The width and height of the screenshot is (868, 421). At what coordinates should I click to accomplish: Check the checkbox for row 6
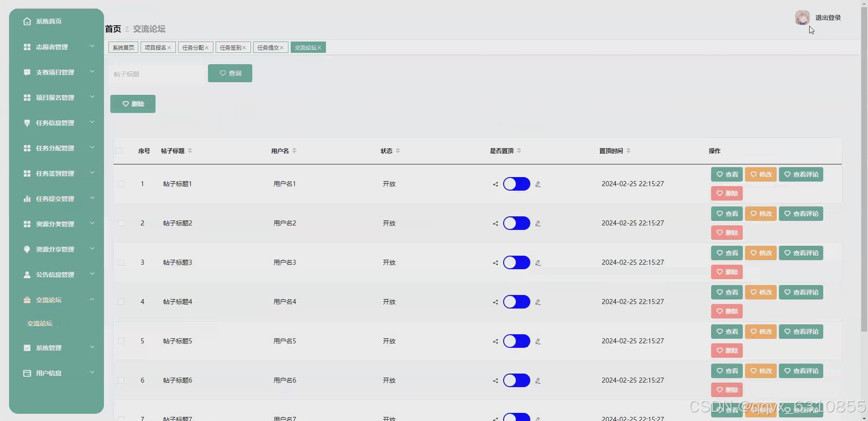tap(121, 380)
